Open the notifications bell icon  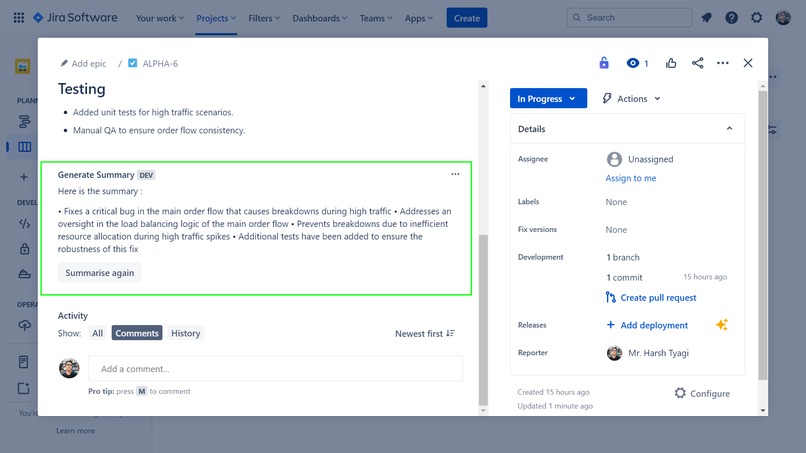click(x=706, y=18)
